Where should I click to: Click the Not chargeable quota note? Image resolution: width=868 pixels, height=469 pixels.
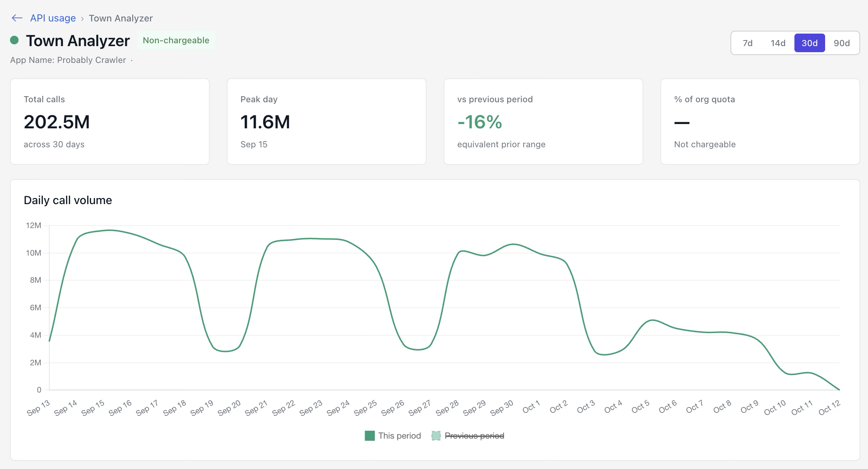point(705,144)
